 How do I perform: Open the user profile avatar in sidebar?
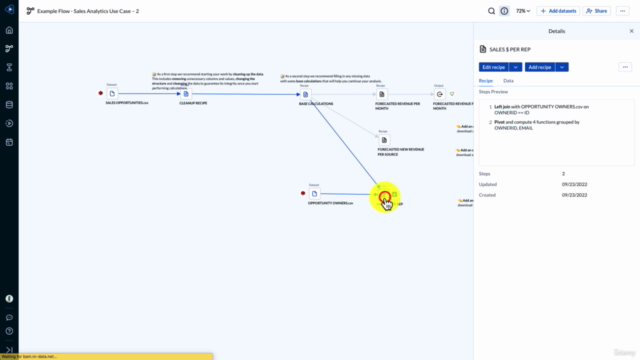click(9, 299)
